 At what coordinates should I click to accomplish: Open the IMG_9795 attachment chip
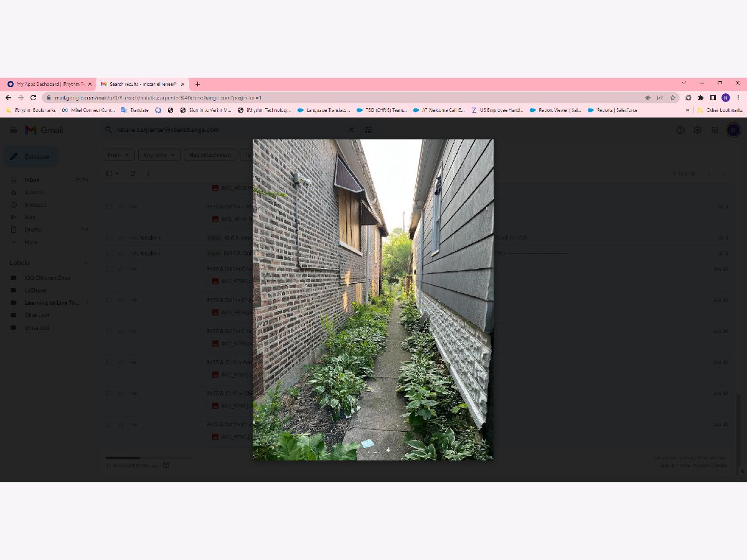click(x=230, y=281)
